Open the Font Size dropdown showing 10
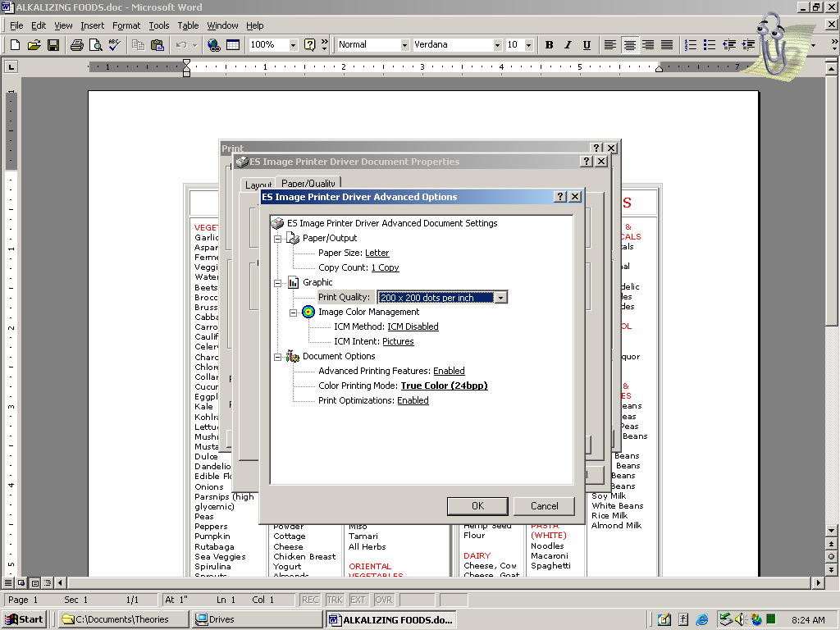 tap(529, 45)
